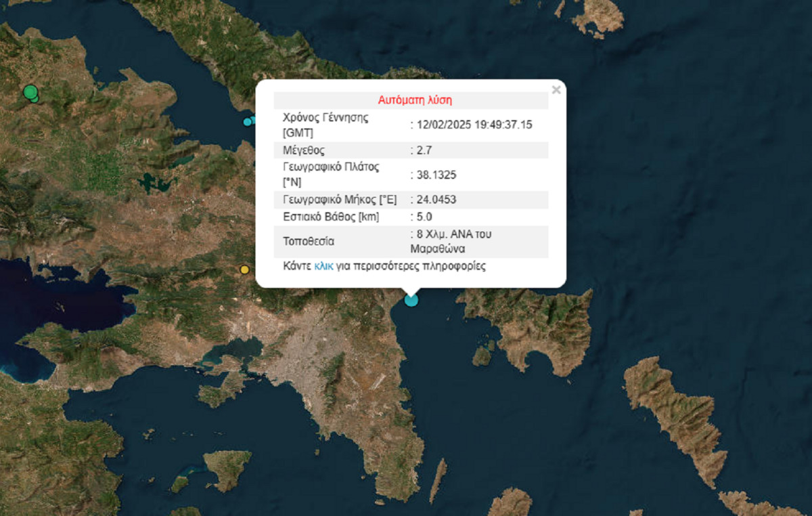812x516 pixels.
Task: Click the red 'Αυτόματη λύση' header
Action: pos(414,100)
